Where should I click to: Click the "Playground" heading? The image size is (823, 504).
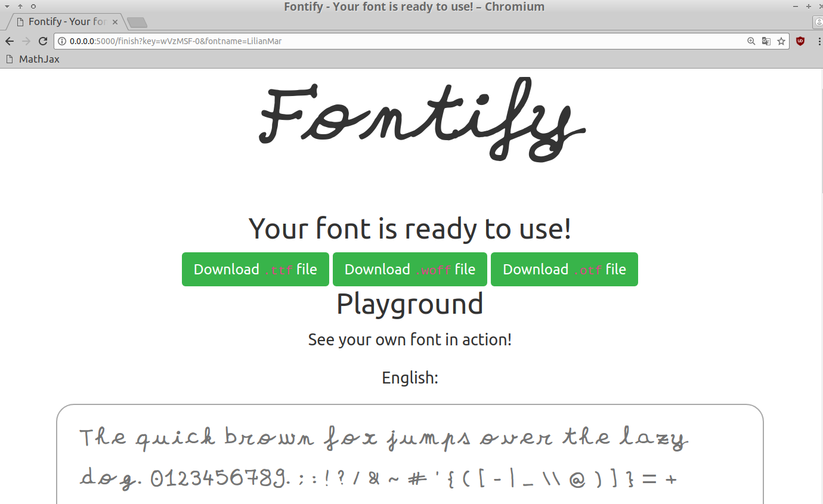[410, 304]
